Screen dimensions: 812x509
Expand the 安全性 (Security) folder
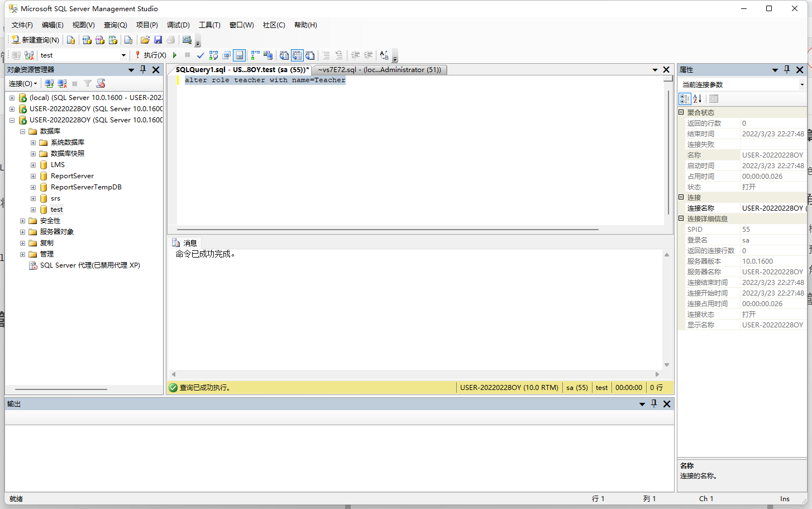pyautogui.click(x=22, y=221)
